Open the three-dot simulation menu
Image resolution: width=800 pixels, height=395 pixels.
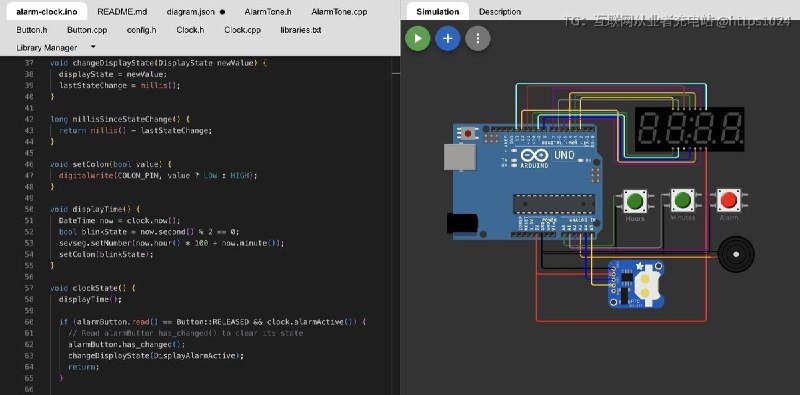[x=478, y=38]
